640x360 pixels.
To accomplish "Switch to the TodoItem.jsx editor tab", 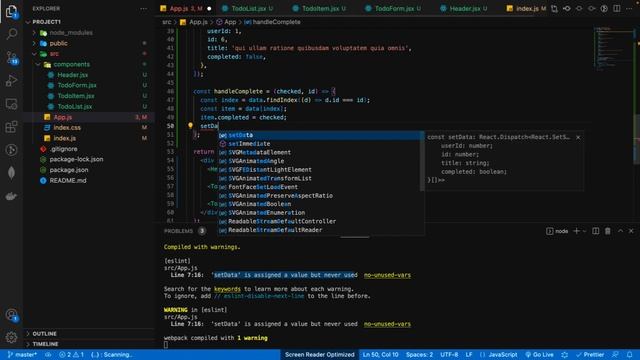I will coord(320,8).
